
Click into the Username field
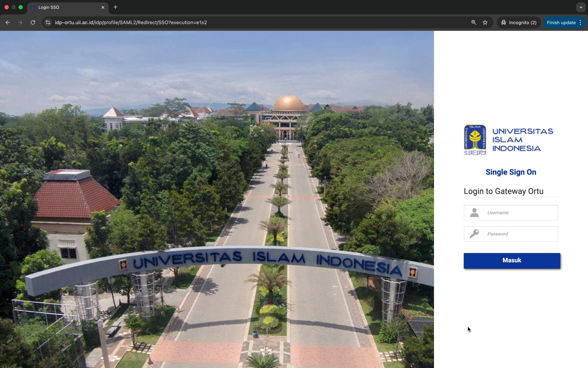511,212
